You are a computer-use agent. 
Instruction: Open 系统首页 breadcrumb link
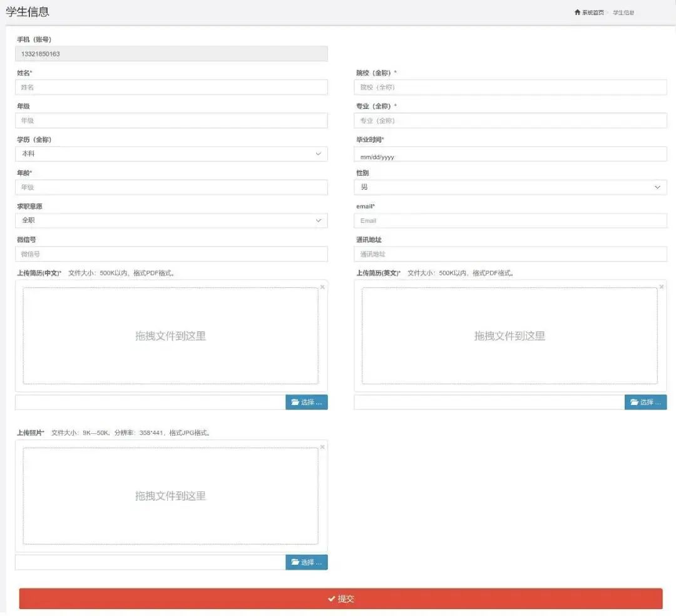point(592,13)
